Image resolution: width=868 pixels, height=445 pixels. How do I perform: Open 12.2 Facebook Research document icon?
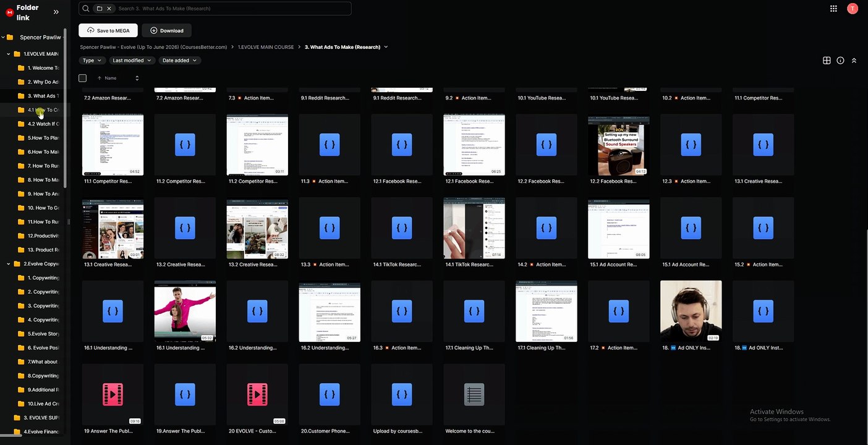click(x=547, y=145)
